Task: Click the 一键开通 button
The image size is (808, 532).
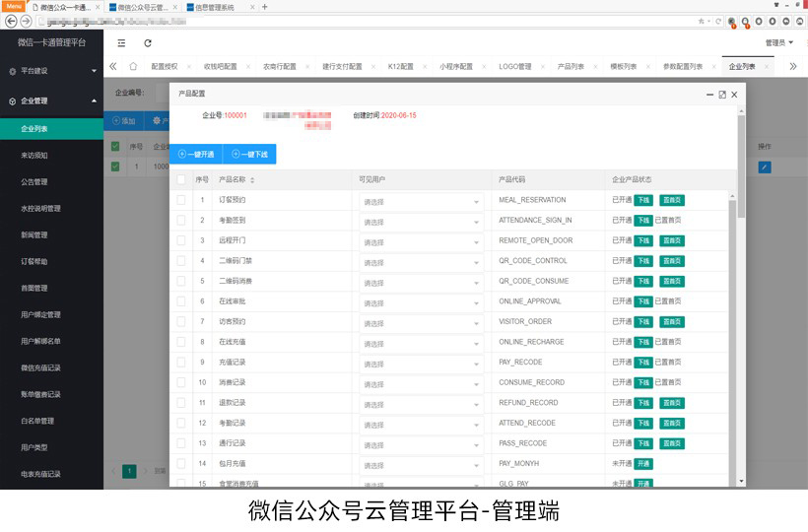Action: click(196, 154)
